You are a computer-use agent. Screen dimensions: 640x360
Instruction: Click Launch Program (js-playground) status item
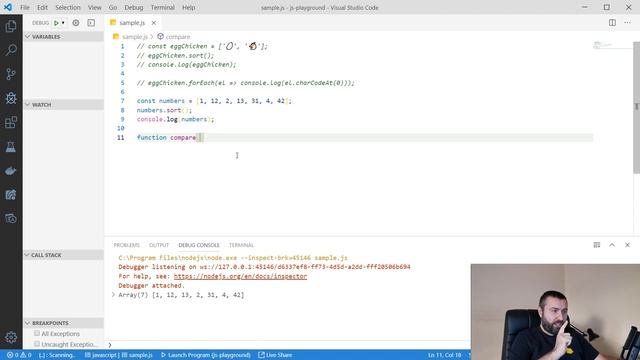tap(206, 355)
